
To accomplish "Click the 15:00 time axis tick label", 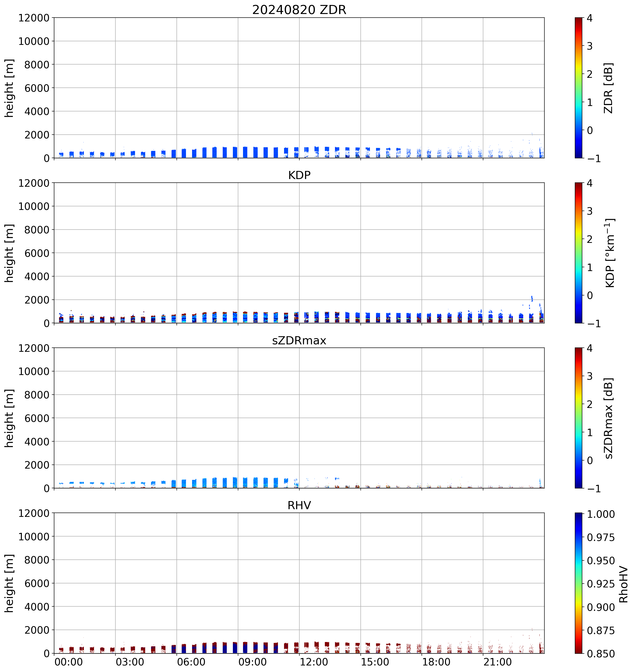I will [x=375, y=662].
